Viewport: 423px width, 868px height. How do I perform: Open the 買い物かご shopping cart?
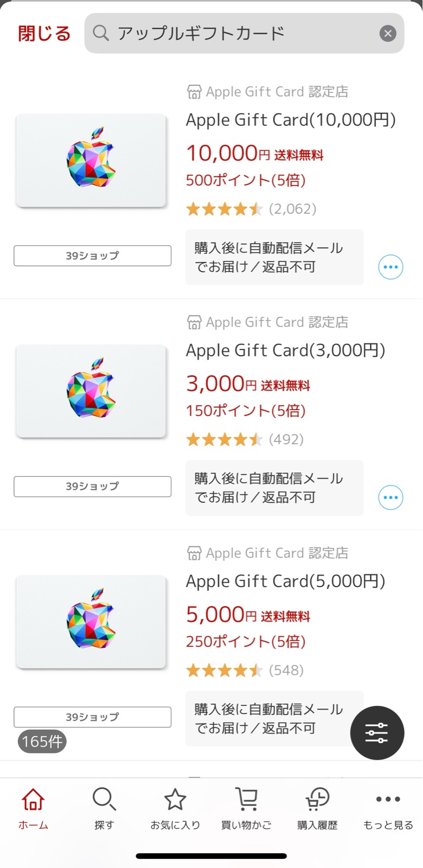point(246,808)
